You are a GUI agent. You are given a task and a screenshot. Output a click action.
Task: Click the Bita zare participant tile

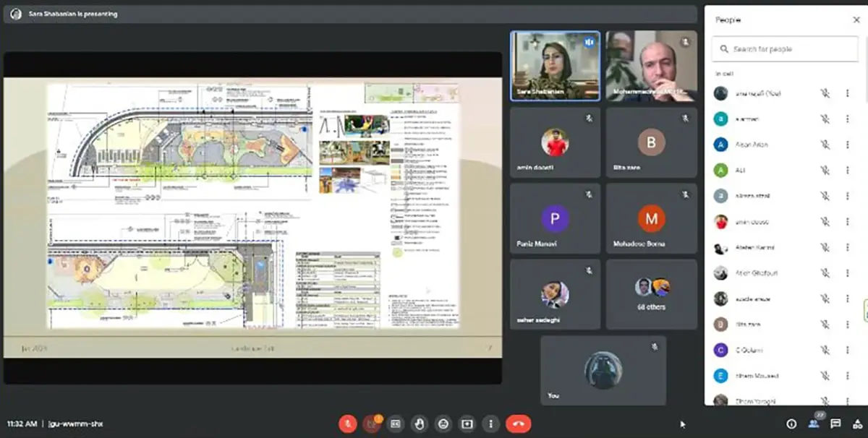[x=652, y=142]
